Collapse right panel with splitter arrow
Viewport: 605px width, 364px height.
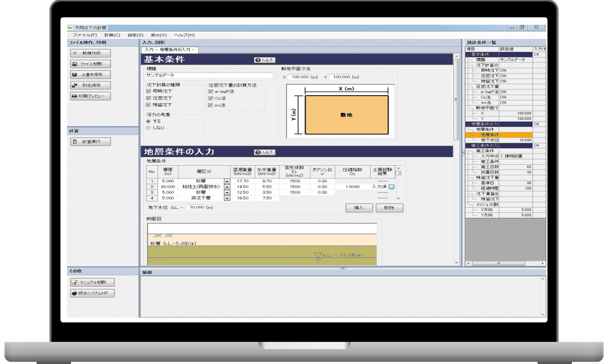point(463,153)
